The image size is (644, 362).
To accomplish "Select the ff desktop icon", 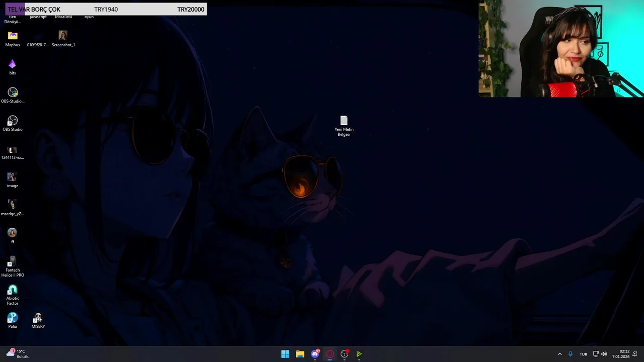I will [x=13, y=235].
